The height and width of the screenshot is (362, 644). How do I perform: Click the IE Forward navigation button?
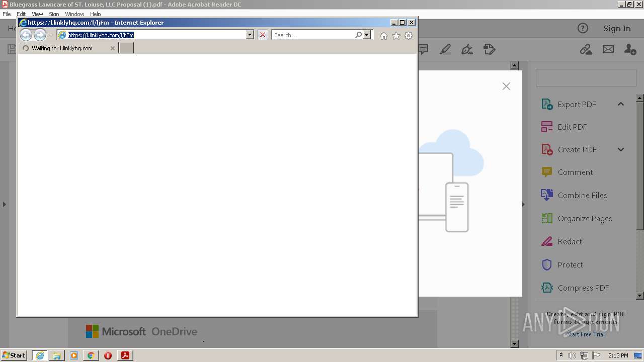40,35
